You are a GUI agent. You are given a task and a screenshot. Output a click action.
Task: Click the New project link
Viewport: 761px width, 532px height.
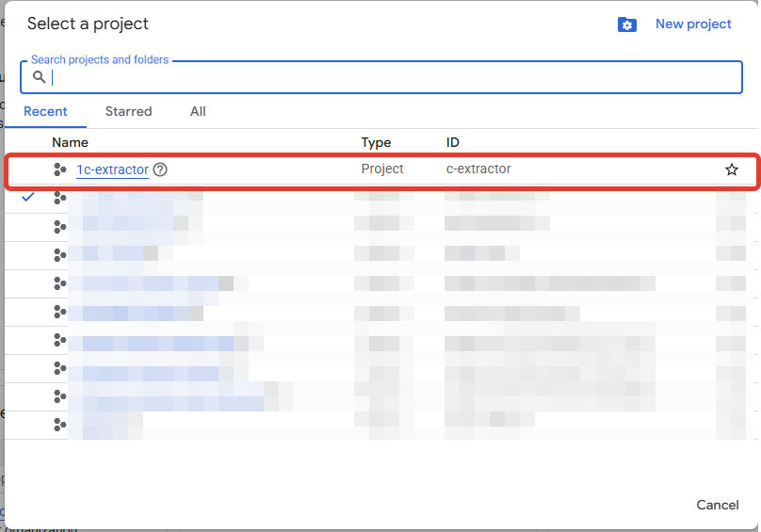[x=693, y=24]
